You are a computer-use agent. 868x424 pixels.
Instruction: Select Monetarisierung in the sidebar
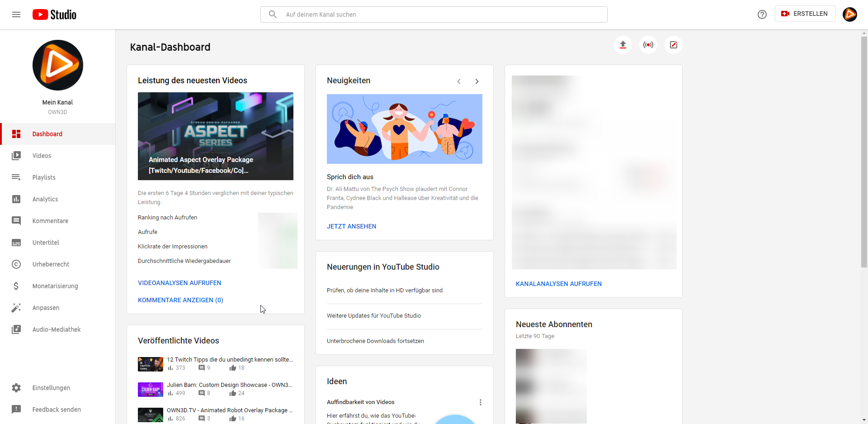[55, 286]
